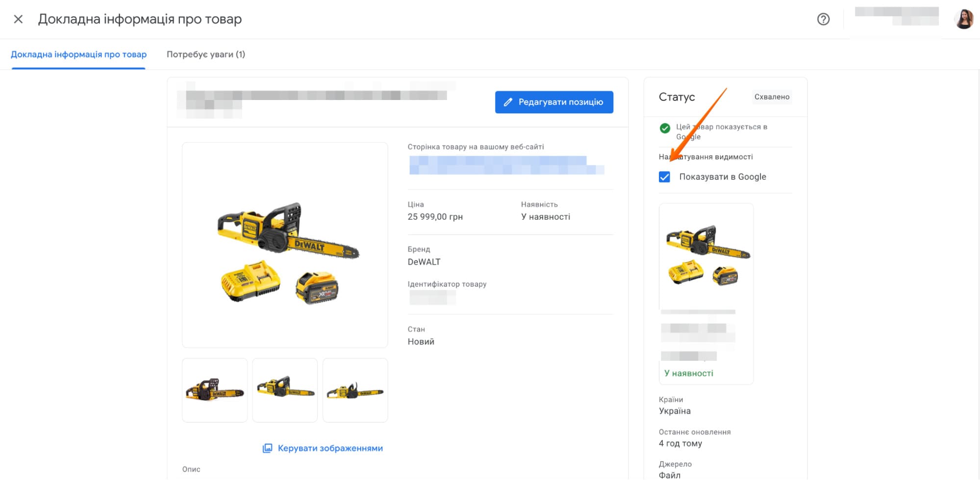Open the user account avatar
Screen dimensions: 980x480
[963, 19]
